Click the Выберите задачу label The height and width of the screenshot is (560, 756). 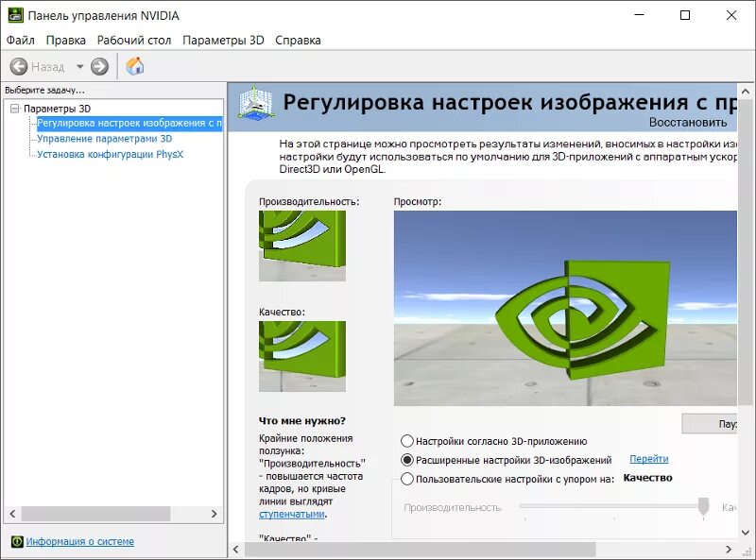pyautogui.click(x=44, y=90)
